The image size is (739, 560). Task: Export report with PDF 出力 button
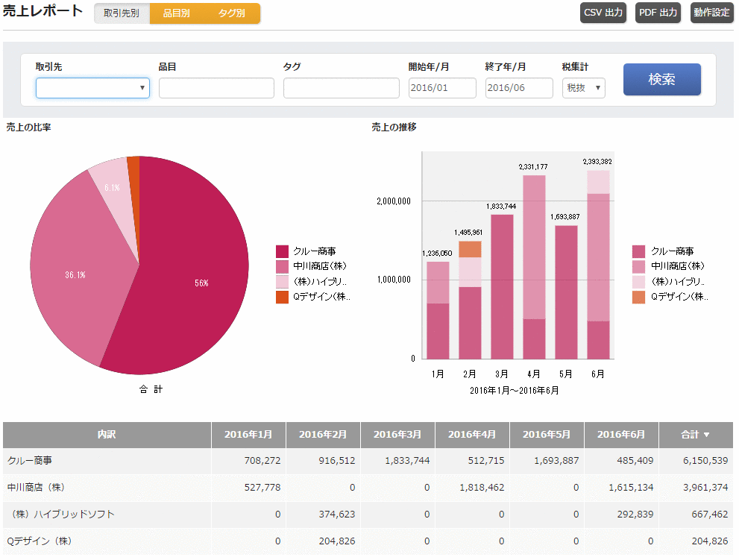pos(658,13)
